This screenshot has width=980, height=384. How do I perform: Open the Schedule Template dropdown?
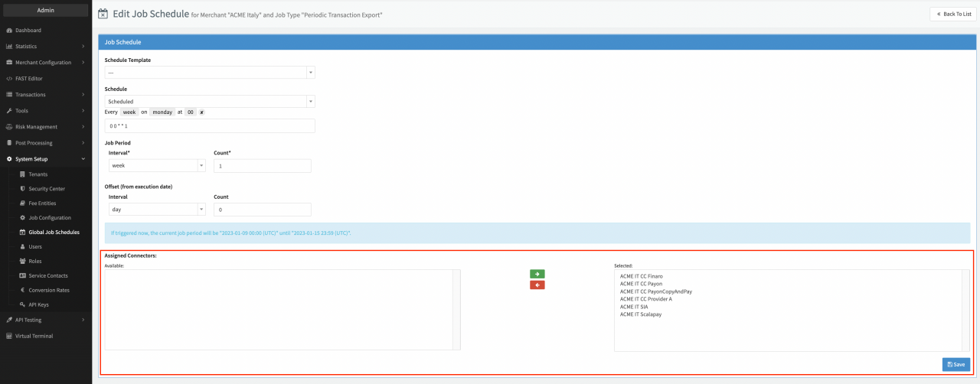pos(210,73)
